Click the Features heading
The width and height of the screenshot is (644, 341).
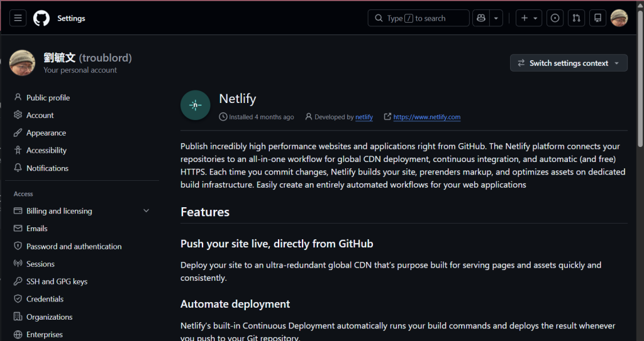205,212
